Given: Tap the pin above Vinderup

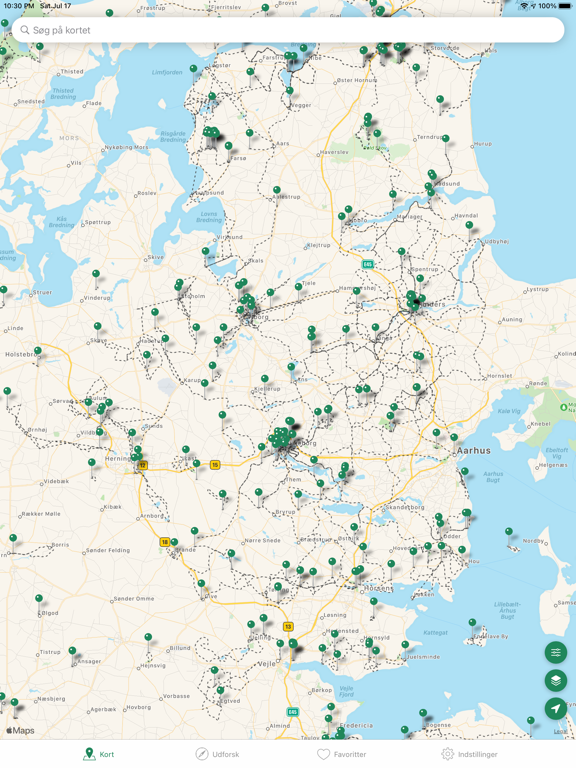Looking at the screenshot, I should click(x=96, y=274).
